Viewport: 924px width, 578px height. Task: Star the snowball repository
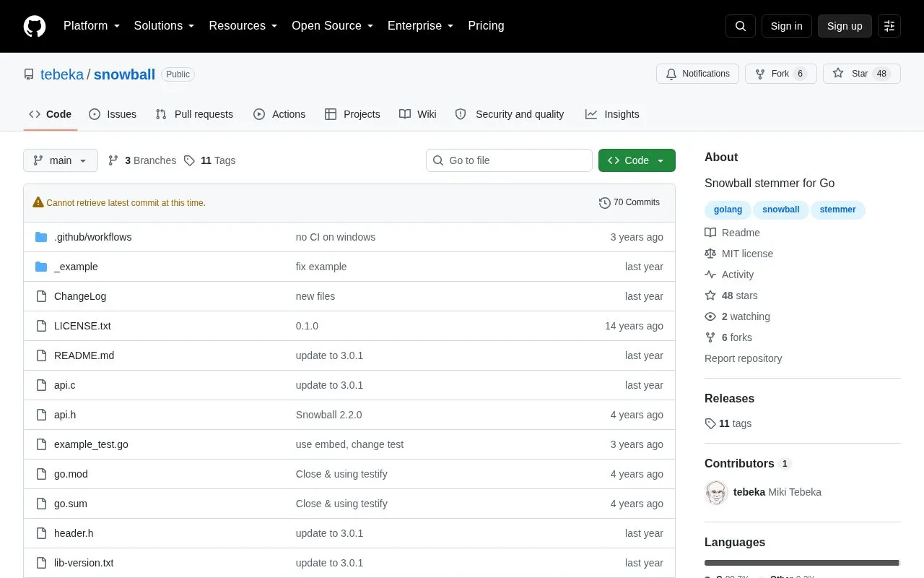(861, 74)
